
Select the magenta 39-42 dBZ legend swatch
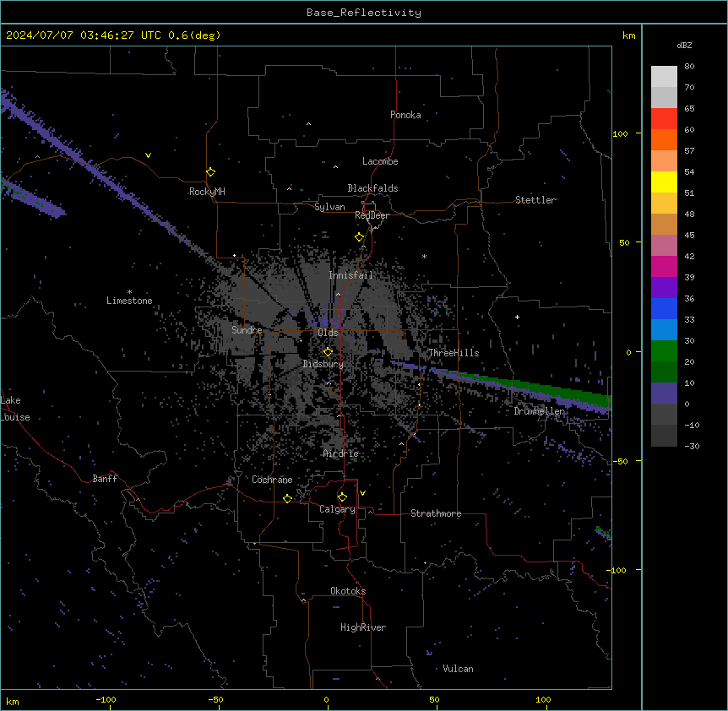pos(664,266)
